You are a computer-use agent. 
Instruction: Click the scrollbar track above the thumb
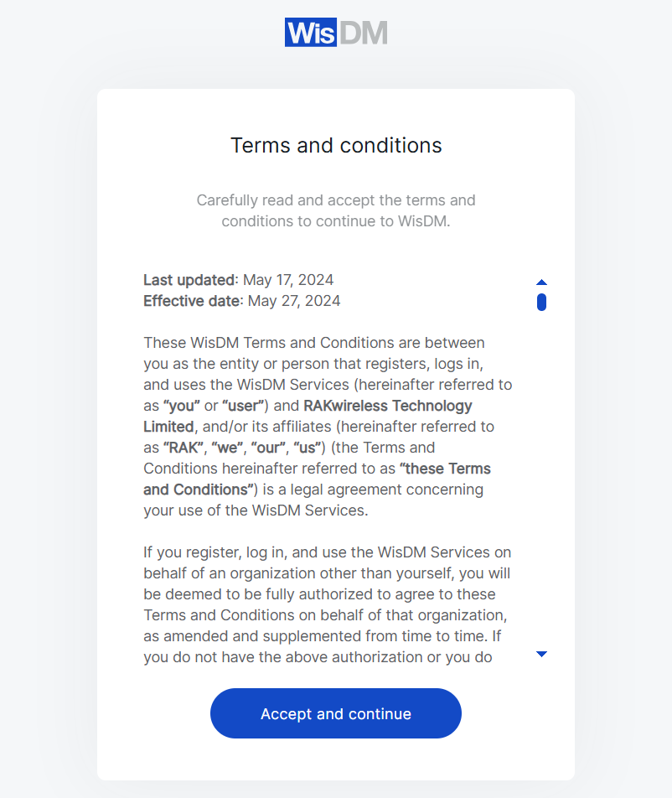pos(542,289)
